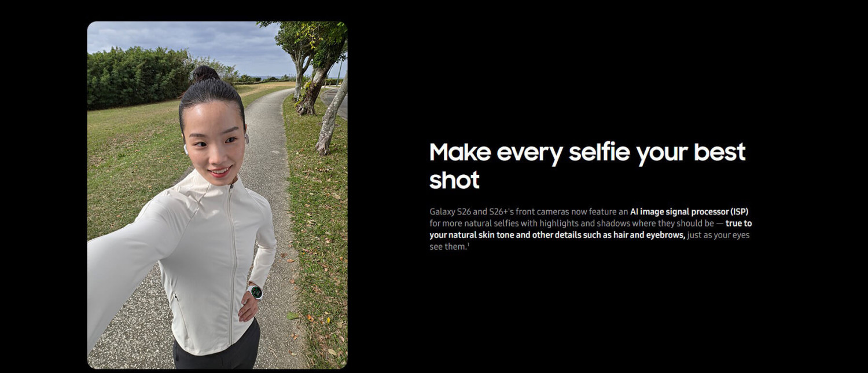Click the bold "AI image signal processor (ISP)" text
868x373 pixels.
pyautogui.click(x=689, y=212)
